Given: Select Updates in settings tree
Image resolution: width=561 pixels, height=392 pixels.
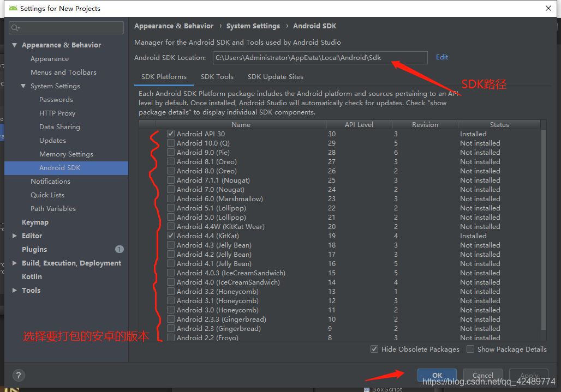Looking at the screenshot, I should (x=52, y=141).
